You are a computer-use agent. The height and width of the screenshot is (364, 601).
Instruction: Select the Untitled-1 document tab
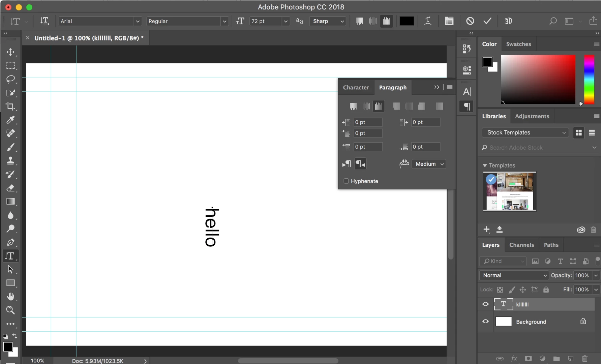[x=89, y=38]
